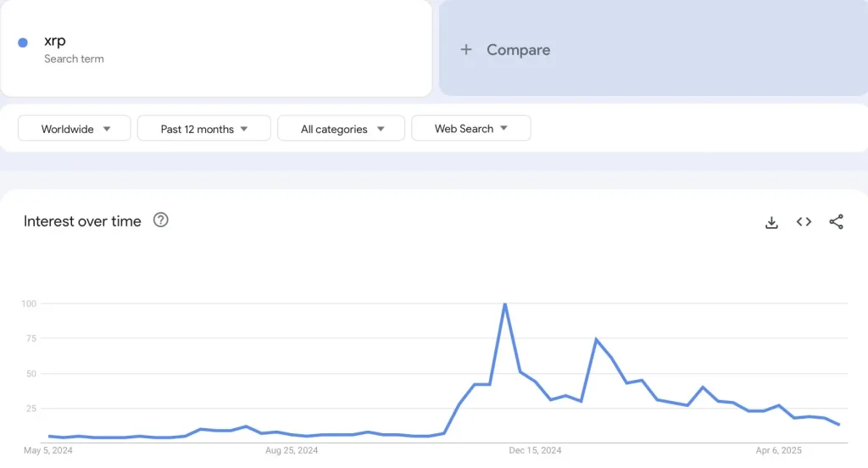The width and height of the screenshot is (868, 468).
Task: Expand the Past 12 months dropdown
Action: point(203,129)
